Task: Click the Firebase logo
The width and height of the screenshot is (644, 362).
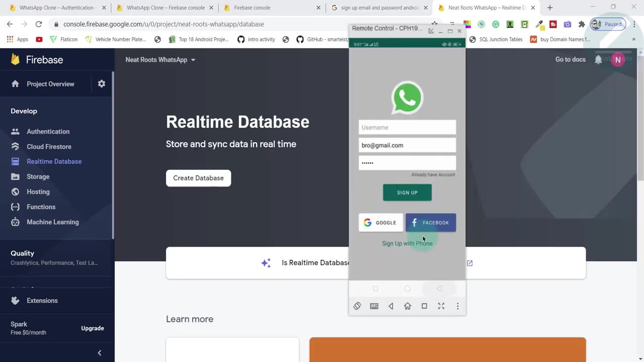Action: coord(37,60)
